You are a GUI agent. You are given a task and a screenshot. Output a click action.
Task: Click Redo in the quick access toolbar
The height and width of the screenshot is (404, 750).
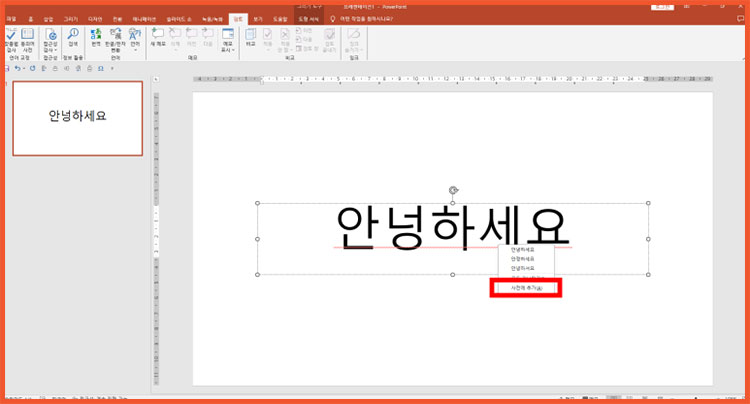[33, 68]
